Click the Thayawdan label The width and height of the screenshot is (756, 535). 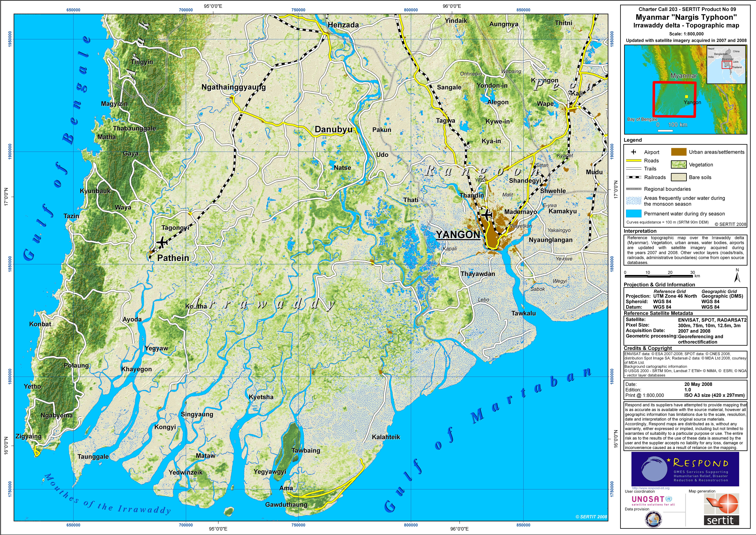coord(478,274)
